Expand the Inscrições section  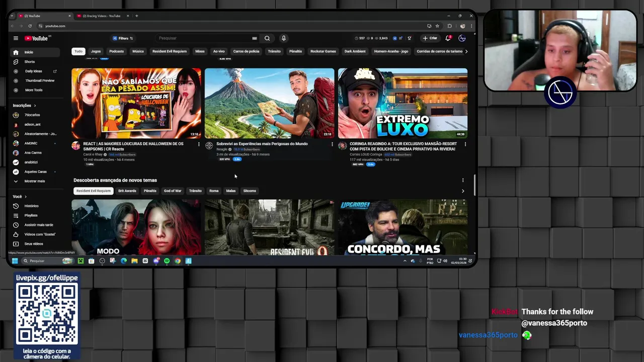coord(25,106)
